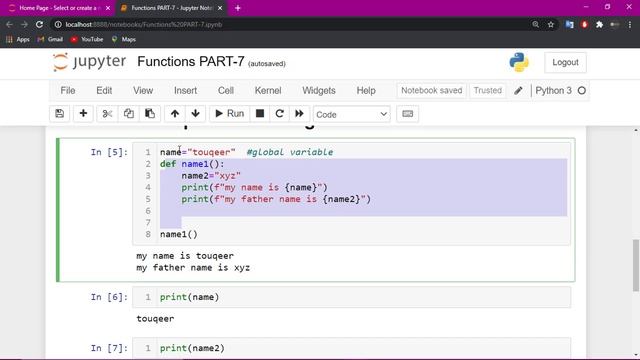Open the command palette keyboard icon

pyautogui.click(x=407, y=113)
